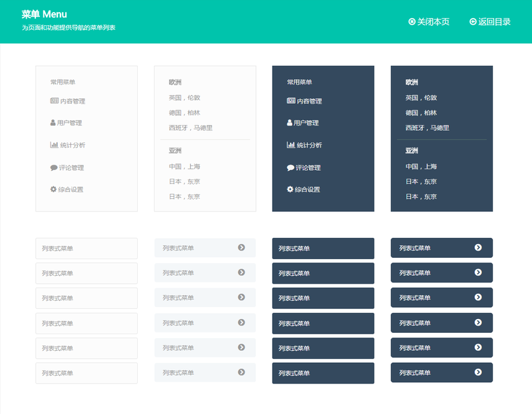Click the bar chart icon in light menu

pyautogui.click(x=54, y=145)
